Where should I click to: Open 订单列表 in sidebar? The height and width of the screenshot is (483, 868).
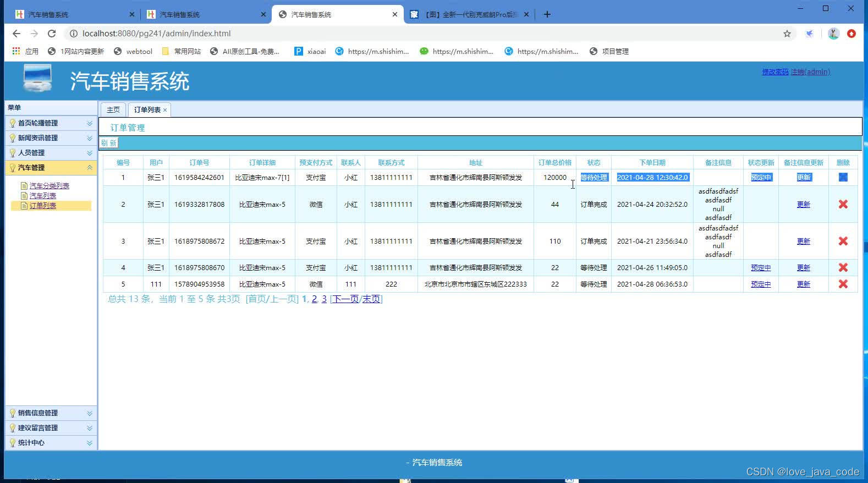pos(43,206)
